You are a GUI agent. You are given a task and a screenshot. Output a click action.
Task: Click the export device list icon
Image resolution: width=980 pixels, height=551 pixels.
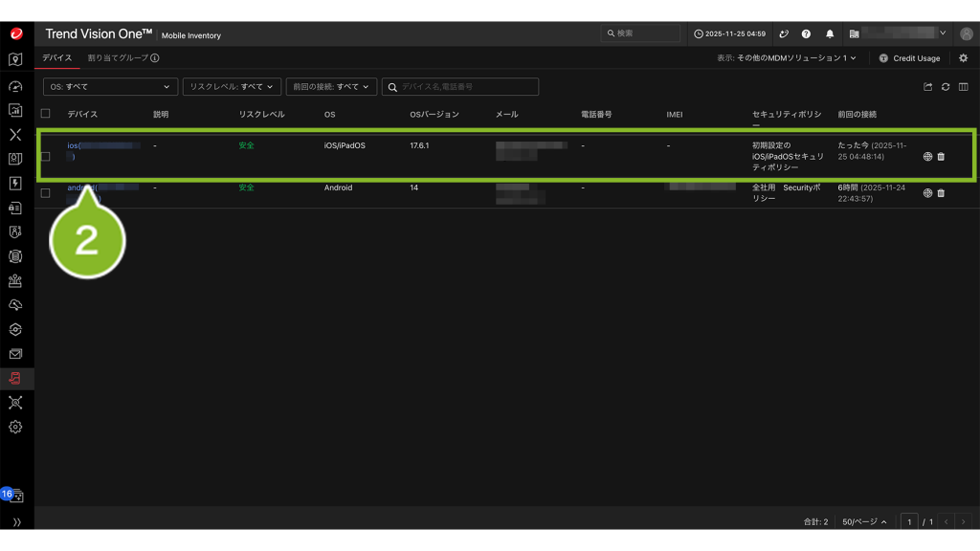click(927, 87)
